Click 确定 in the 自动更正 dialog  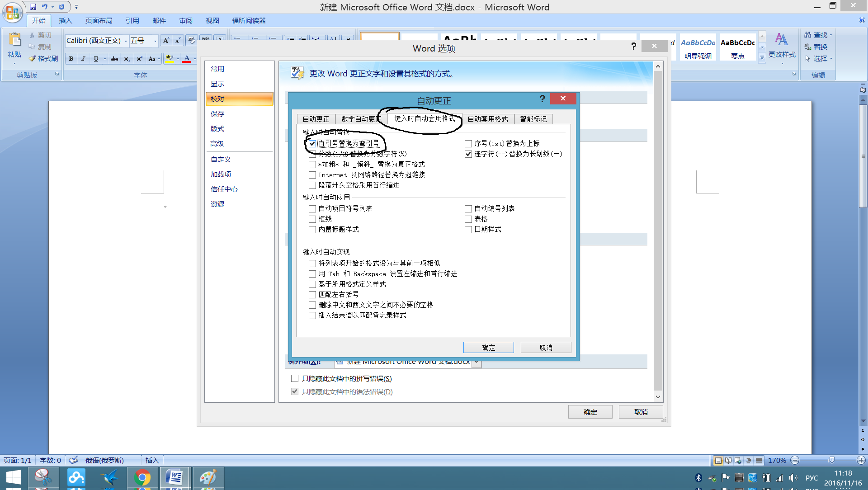[x=488, y=348]
